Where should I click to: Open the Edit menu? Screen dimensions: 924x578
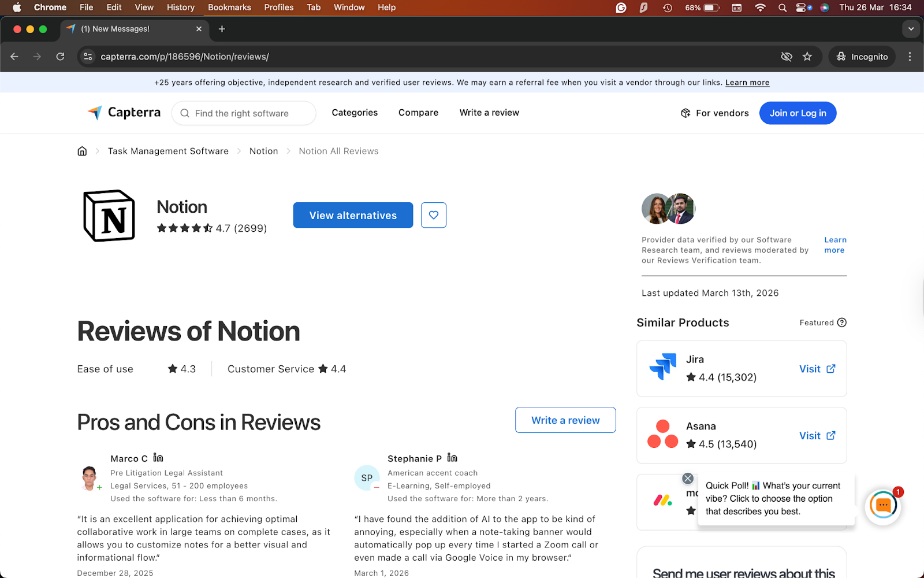tap(114, 8)
